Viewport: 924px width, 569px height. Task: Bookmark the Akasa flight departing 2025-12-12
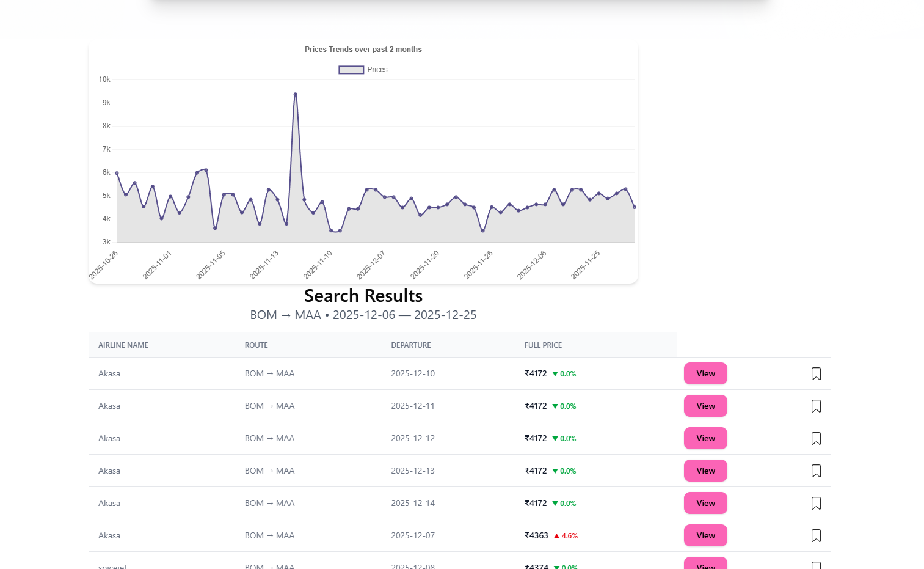click(816, 438)
